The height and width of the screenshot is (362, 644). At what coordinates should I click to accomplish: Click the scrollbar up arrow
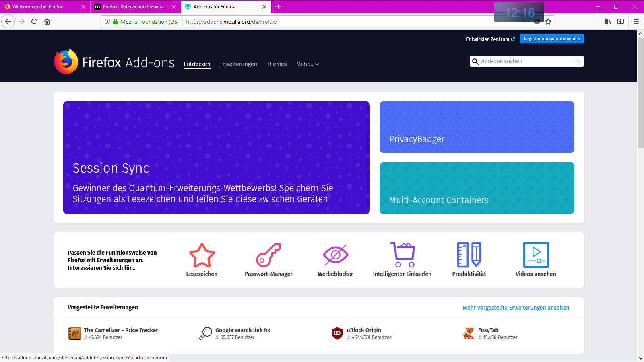640,33
